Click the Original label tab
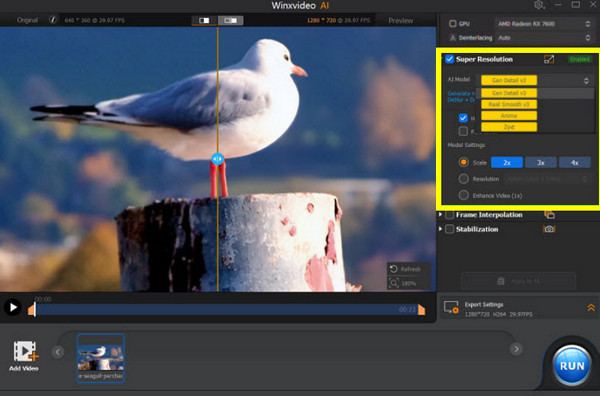 click(27, 20)
